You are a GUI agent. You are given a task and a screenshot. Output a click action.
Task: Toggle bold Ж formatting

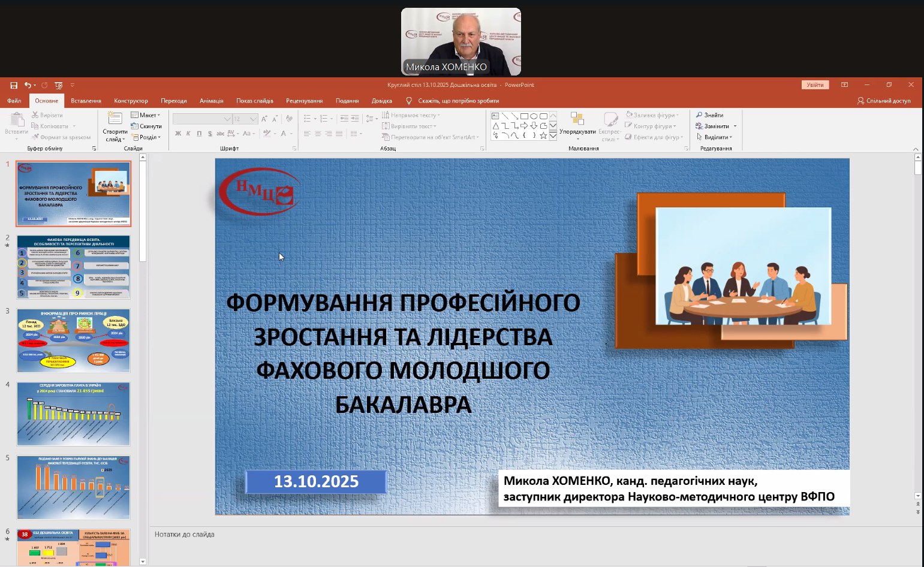coord(178,134)
